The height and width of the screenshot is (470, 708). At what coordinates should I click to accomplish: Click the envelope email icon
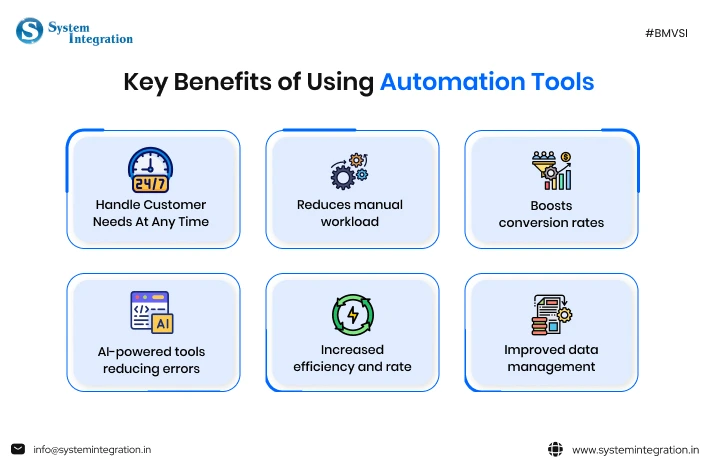pyautogui.click(x=18, y=450)
